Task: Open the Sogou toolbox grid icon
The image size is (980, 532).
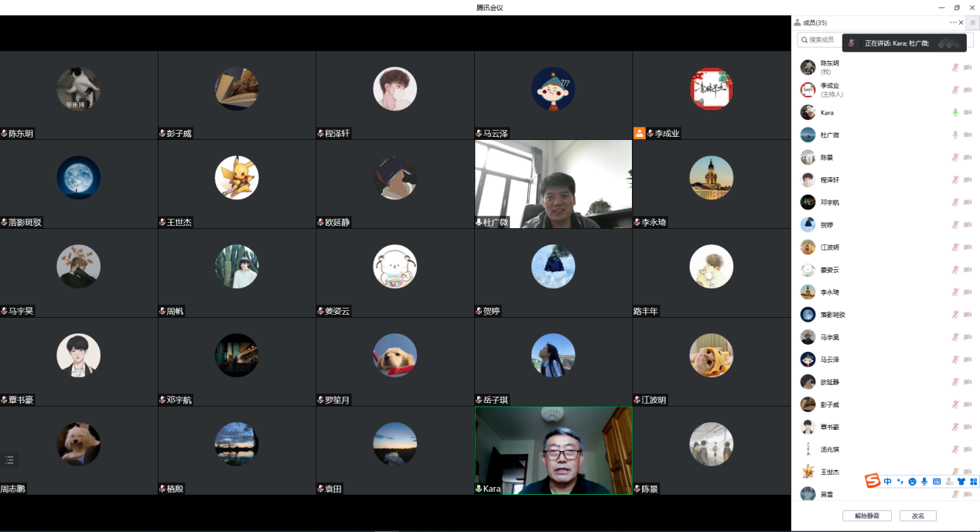Action: point(973,482)
